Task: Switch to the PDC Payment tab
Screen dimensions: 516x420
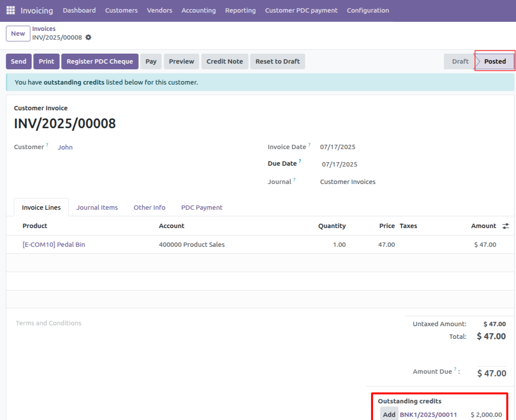Action: pos(202,208)
